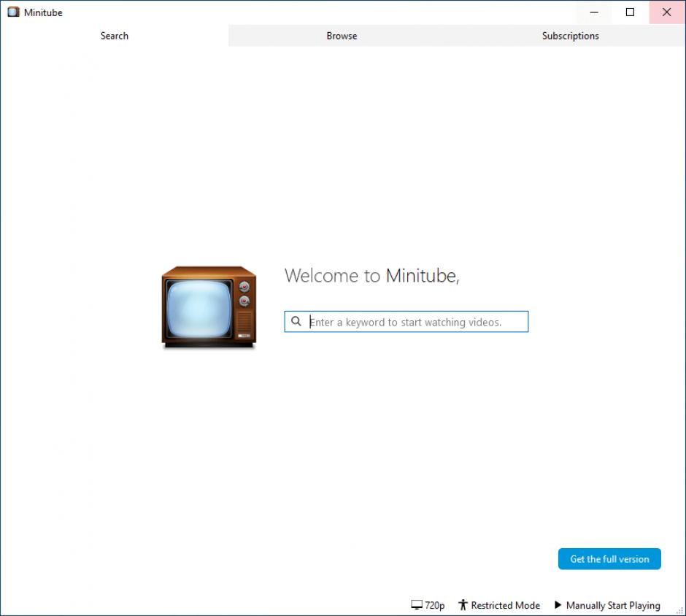Change the 720p video quality setting
The width and height of the screenshot is (686, 616).
(428, 605)
